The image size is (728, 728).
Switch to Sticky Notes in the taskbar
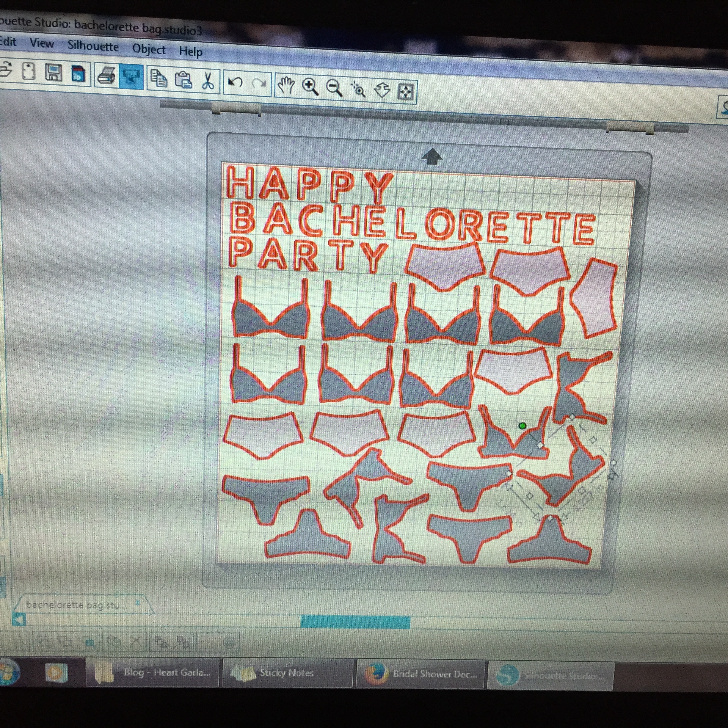point(289,673)
